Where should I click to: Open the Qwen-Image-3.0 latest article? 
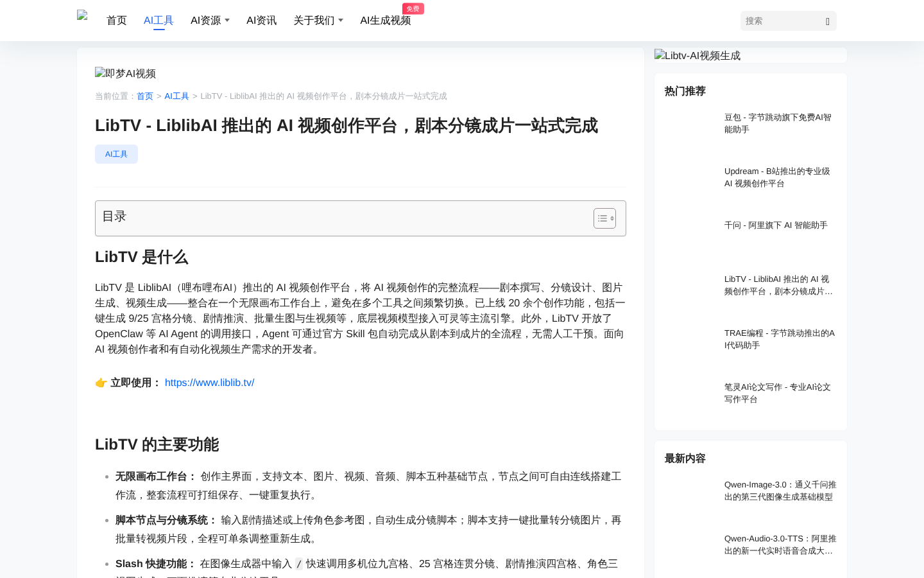click(780, 491)
